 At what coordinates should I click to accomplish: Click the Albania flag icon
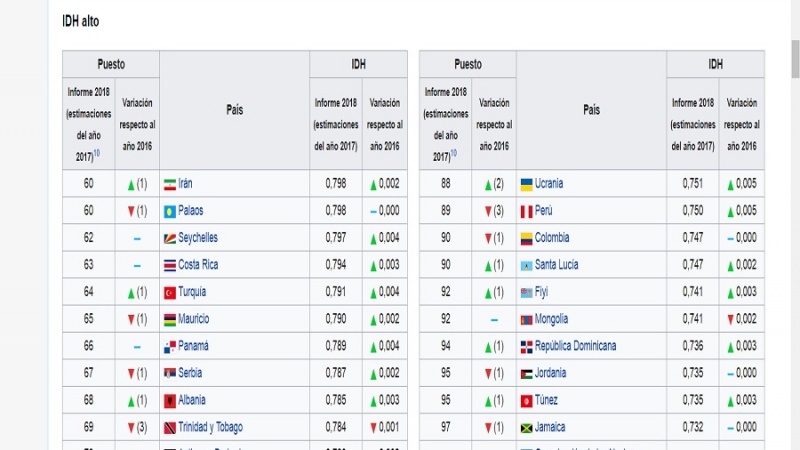pos(169,400)
